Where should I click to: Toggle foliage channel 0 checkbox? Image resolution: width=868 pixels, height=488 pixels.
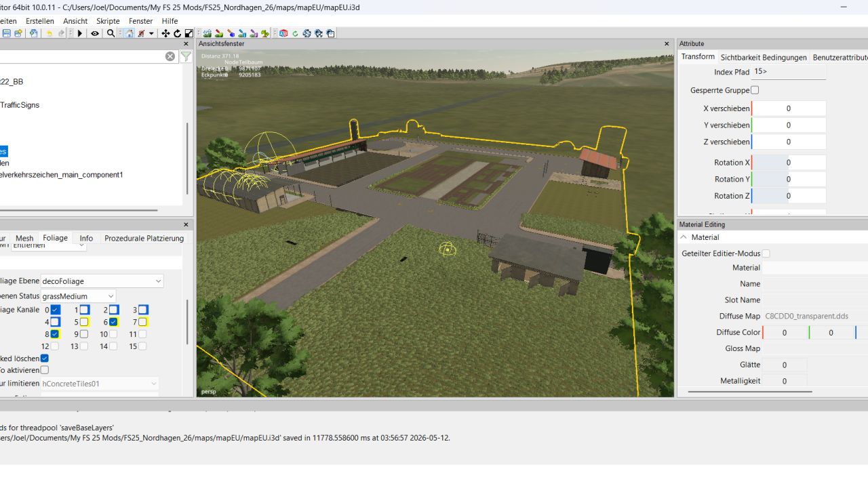point(56,310)
